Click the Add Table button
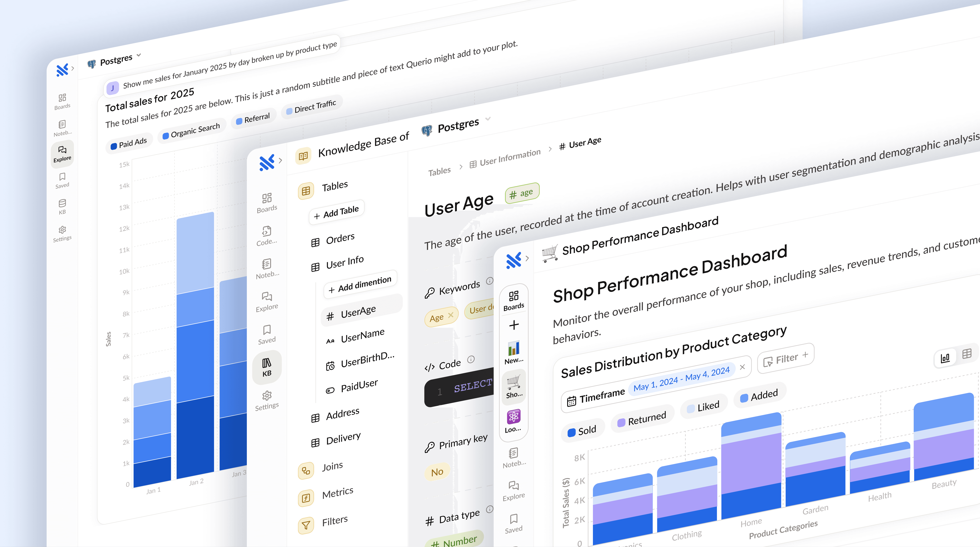The width and height of the screenshot is (980, 547). pos(337,212)
